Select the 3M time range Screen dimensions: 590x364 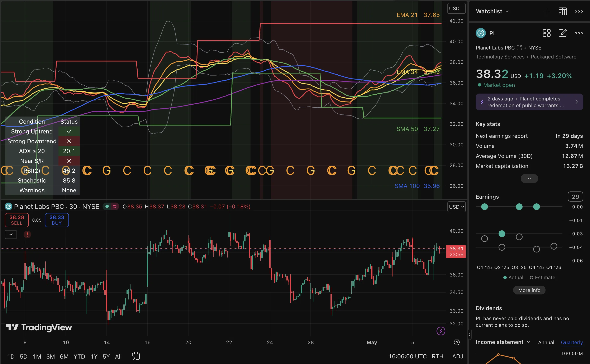pyautogui.click(x=50, y=356)
